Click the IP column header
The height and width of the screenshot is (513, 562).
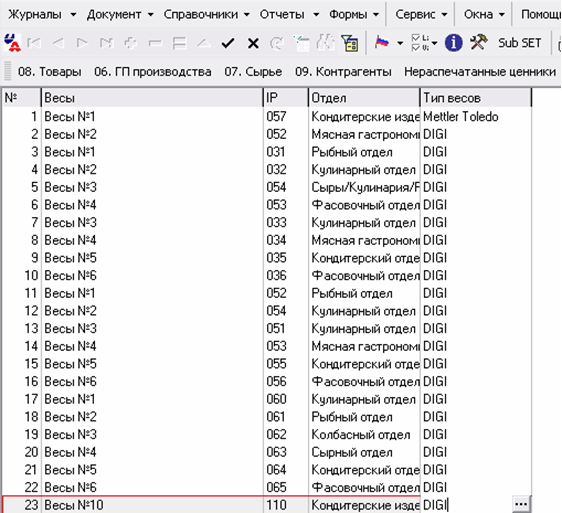coord(286,98)
